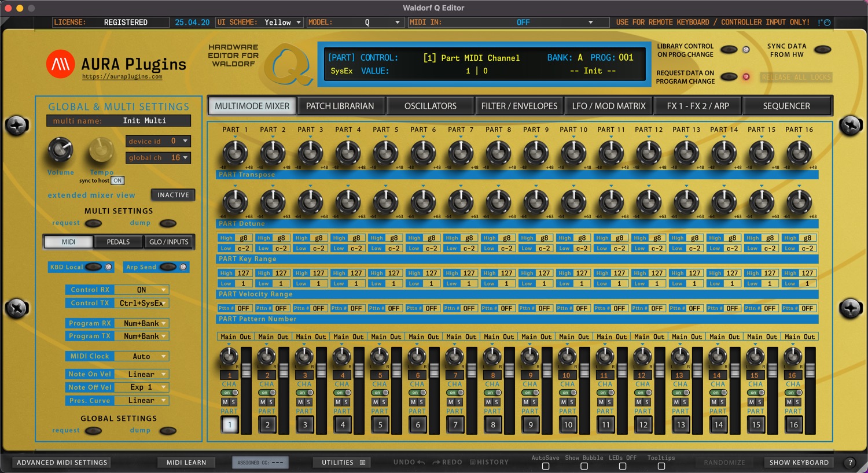Open the History list
The height and width of the screenshot is (473, 868).
489,462
